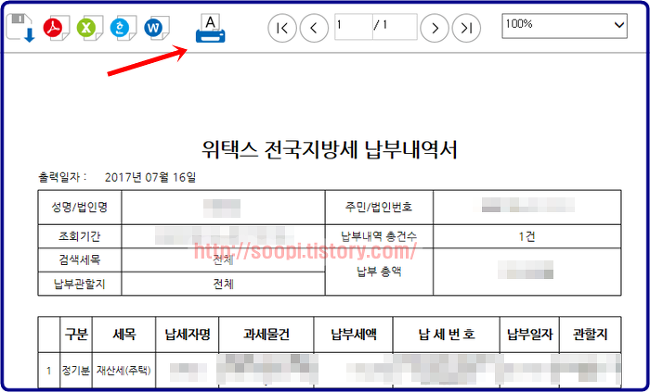Jump to the last page
This screenshot has width=650, height=392.
tap(466, 28)
